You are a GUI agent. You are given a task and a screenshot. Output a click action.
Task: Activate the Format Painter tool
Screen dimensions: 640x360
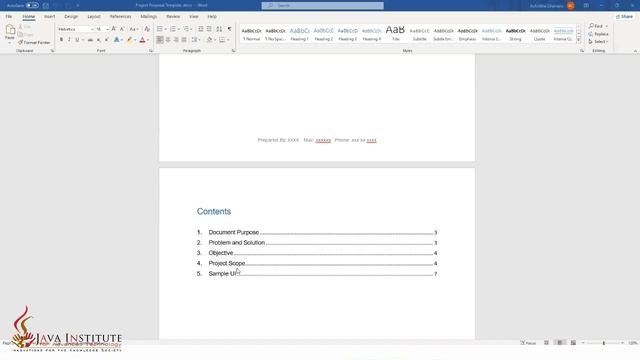pyautogui.click(x=34, y=42)
